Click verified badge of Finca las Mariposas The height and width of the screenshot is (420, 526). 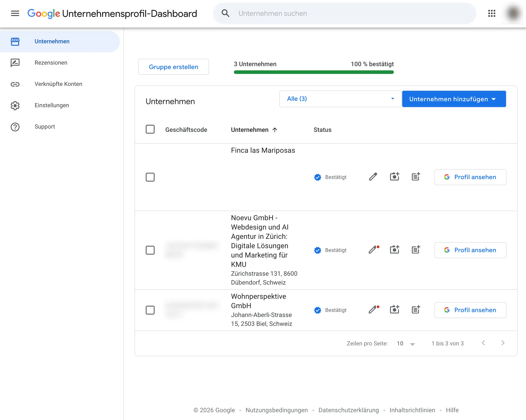[x=318, y=177]
